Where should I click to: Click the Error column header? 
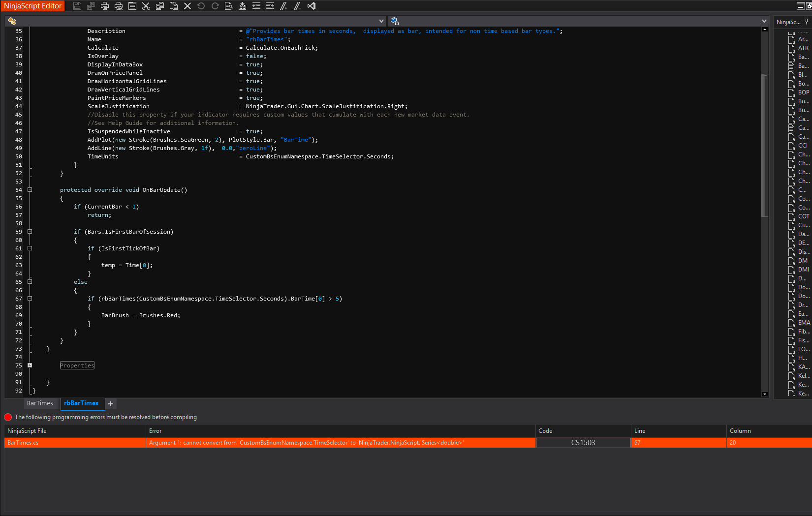[341, 431]
